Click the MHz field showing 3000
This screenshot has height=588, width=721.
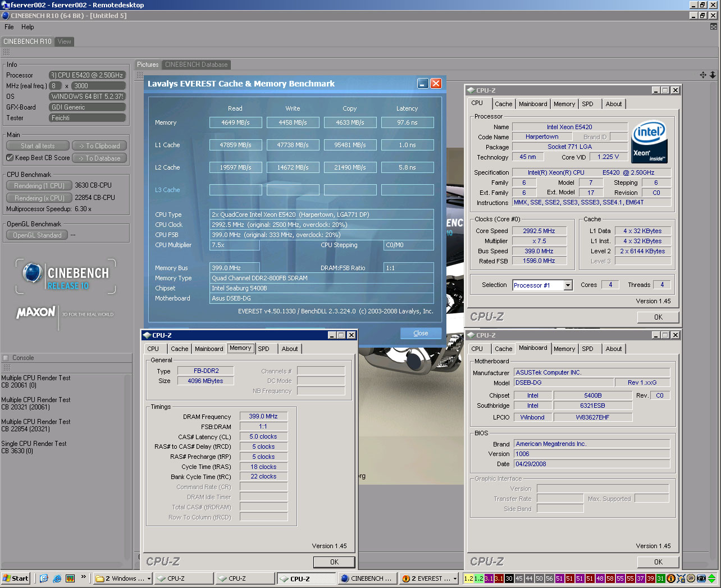[x=98, y=86]
